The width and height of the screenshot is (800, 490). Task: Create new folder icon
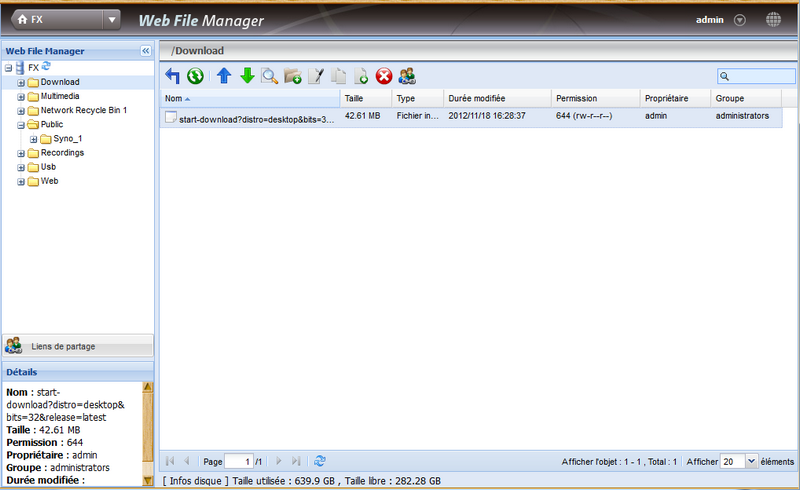tap(293, 76)
